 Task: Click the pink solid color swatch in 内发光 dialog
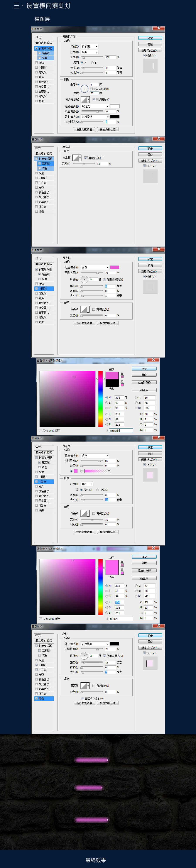click(x=75, y=471)
